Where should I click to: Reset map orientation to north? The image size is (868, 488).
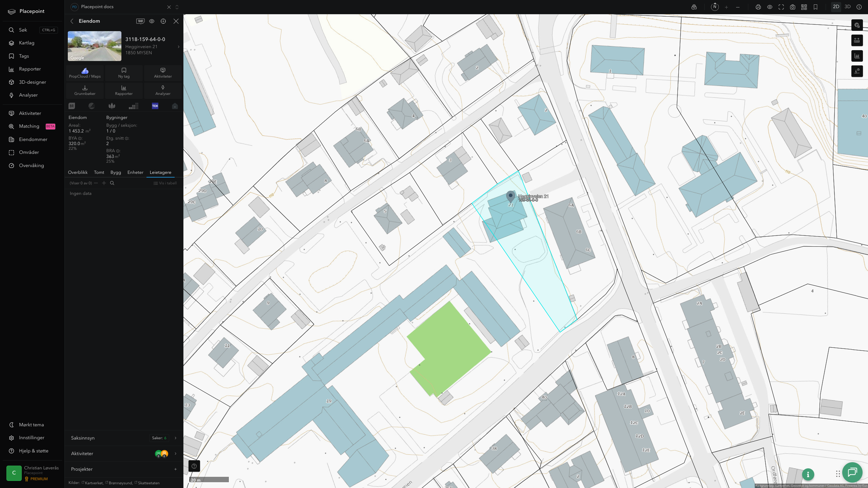(715, 7)
